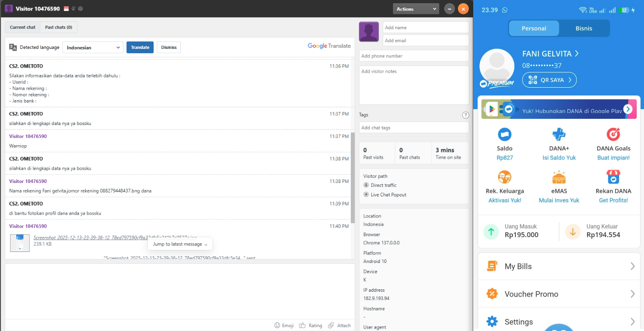This screenshot has width=644, height=331.
Task: Focus the Add chat tags field
Action: (414, 127)
